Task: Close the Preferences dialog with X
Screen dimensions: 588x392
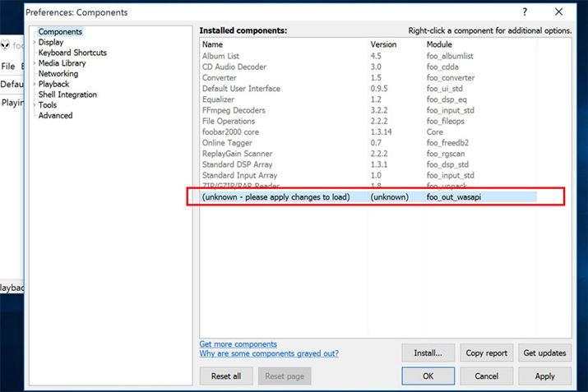Action: tap(559, 12)
